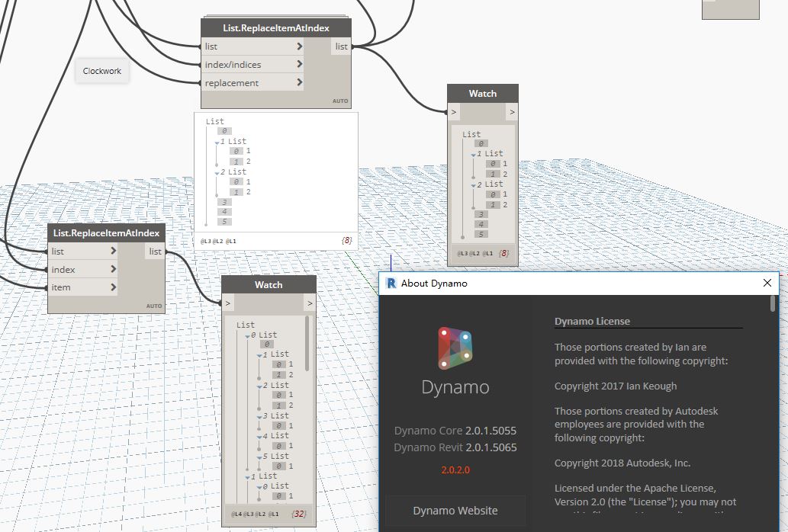
Task: Open level chevron next to the item port
Action: tap(113, 287)
